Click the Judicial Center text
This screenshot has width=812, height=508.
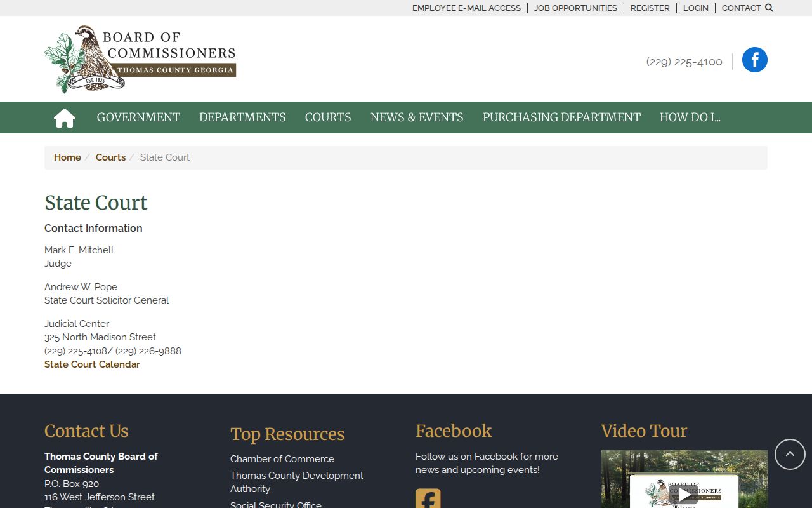click(x=77, y=324)
